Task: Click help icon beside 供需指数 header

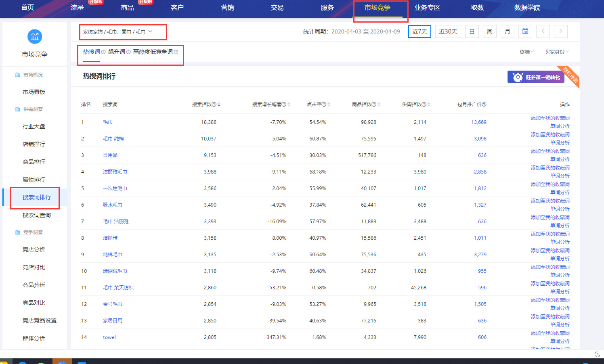Action: [424, 105]
